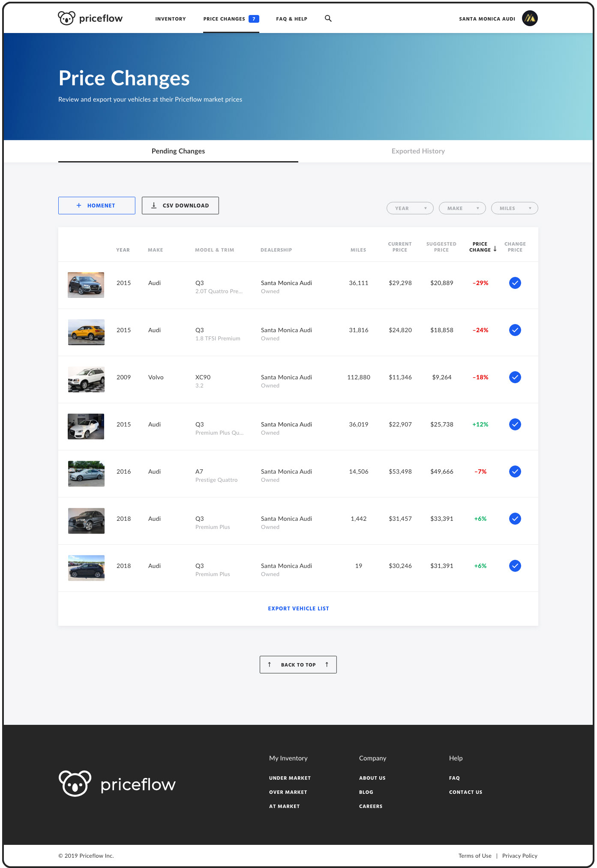The height and width of the screenshot is (868, 597).
Task: Open FAQ & Help in top navigation
Action: [292, 19]
